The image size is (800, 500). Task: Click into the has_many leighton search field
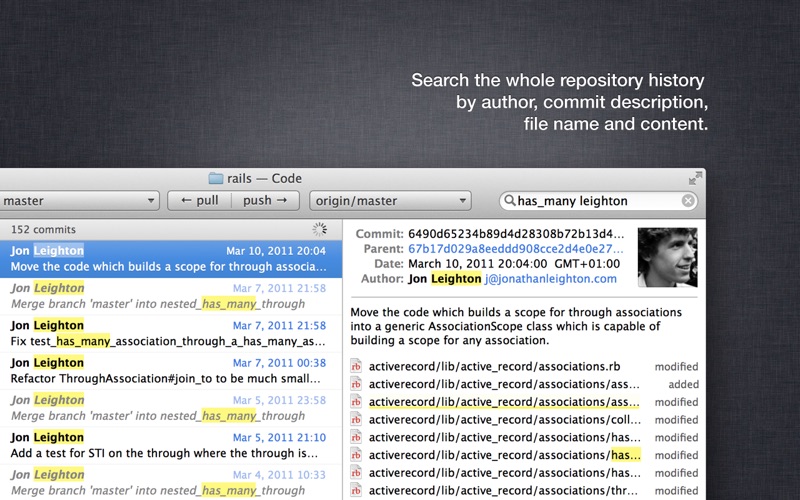point(595,201)
